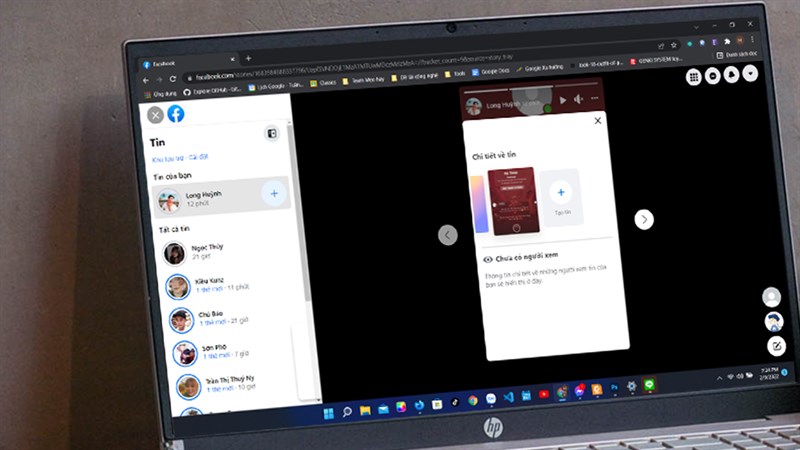Mute the story sound via speaker icon
Viewport: 800px width, 450px height.
579,99
